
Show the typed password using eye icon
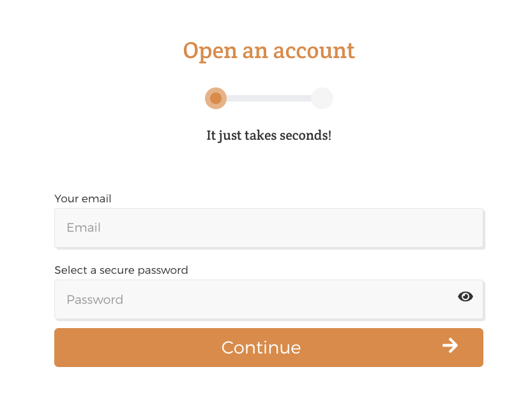465,297
